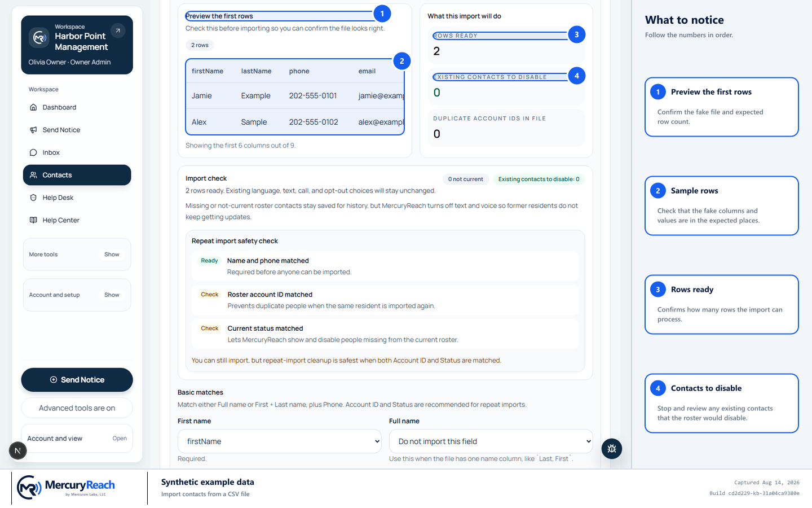Click the Contacts people icon
812x508 pixels.
[33, 175]
